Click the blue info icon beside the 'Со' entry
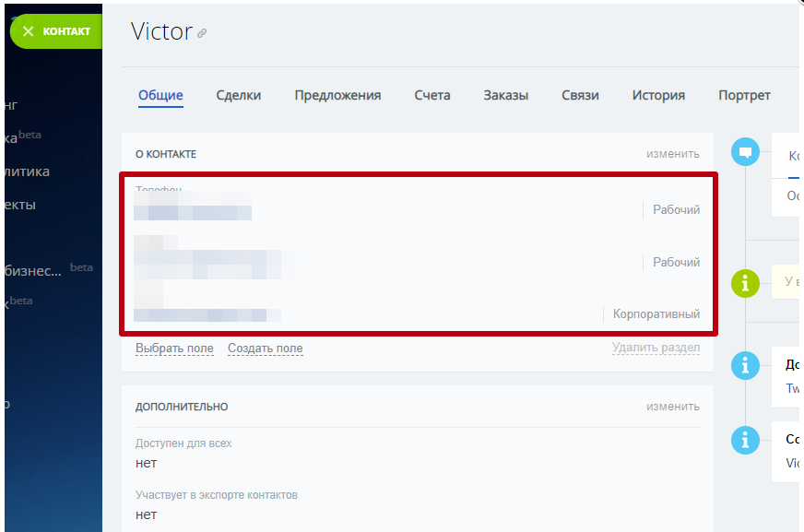This screenshot has width=804, height=532. tap(745, 440)
